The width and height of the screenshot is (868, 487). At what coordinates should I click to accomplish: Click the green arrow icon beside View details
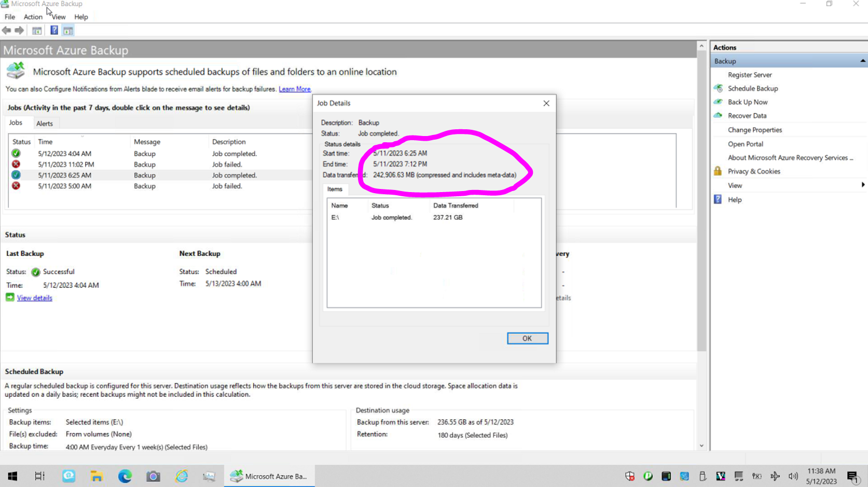[10, 297]
